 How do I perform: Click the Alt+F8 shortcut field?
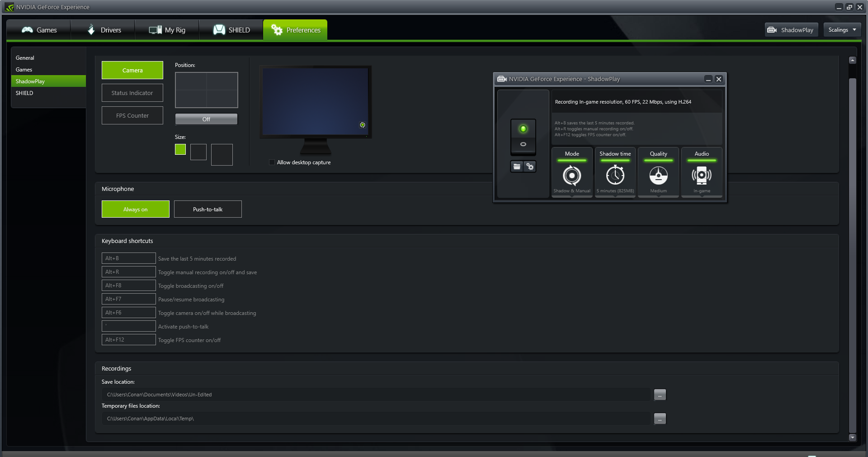click(x=129, y=286)
